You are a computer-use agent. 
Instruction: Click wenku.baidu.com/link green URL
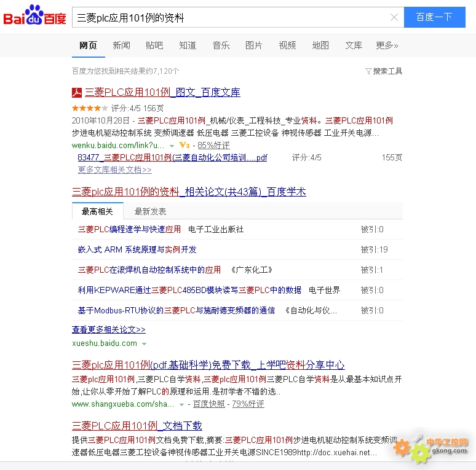coord(118,146)
